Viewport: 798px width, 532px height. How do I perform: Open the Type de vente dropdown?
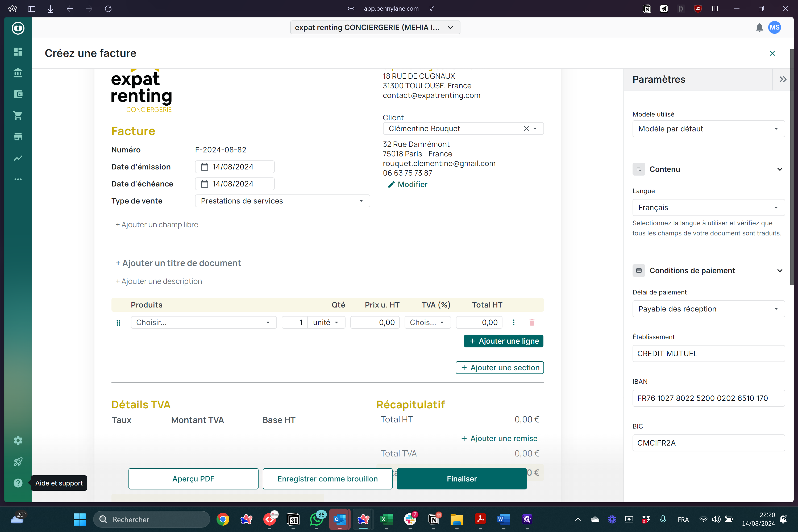point(282,201)
